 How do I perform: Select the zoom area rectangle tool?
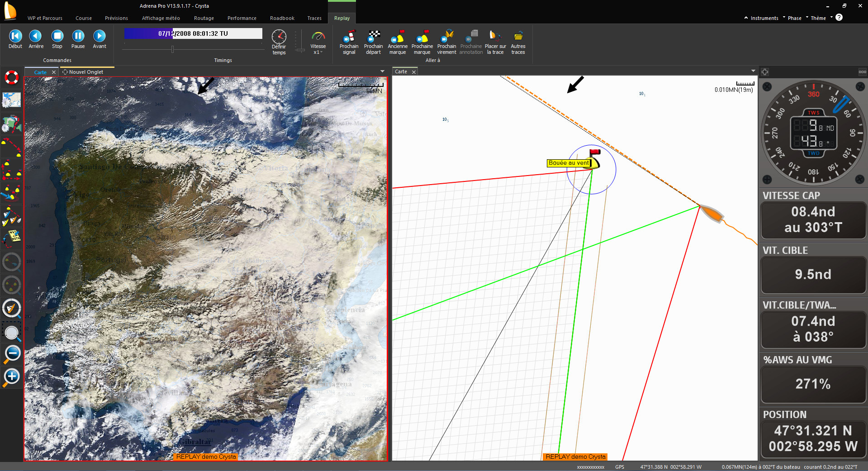click(11, 332)
